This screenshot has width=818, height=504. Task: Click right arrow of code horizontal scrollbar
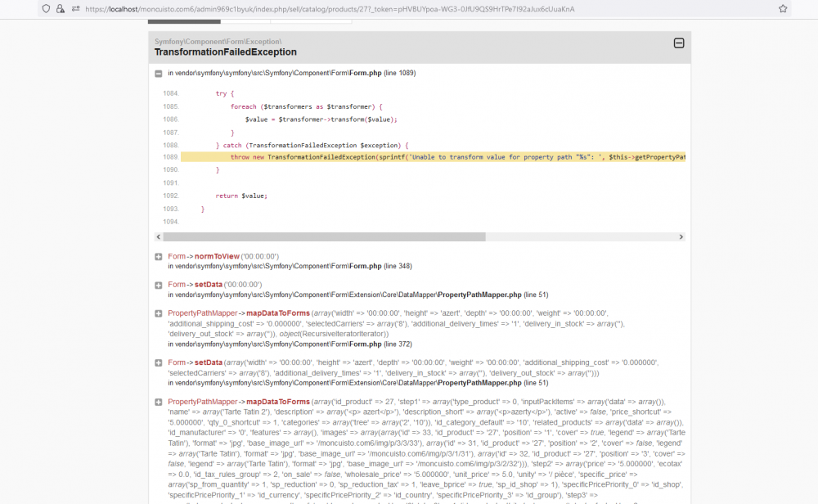[x=681, y=237]
